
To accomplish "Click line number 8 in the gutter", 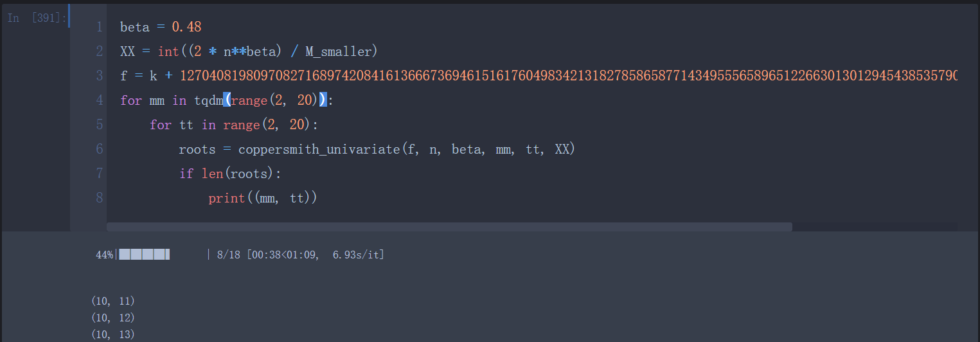I will pyautogui.click(x=99, y=198).
